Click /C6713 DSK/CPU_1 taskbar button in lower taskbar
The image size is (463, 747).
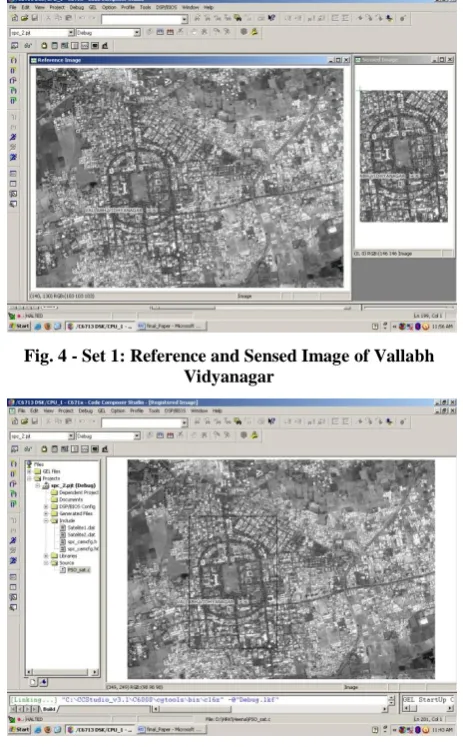click(100, 730)
